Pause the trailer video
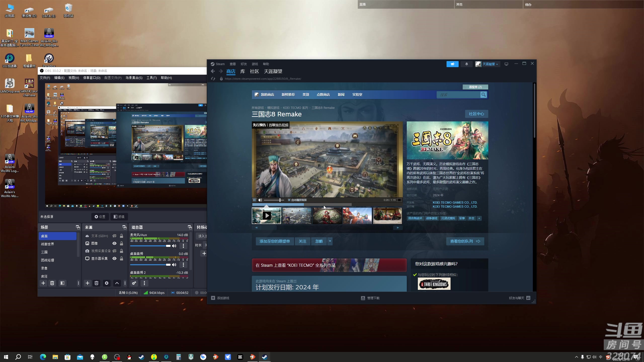The width and height of the screenshot is (644, 362). point(254,200)
